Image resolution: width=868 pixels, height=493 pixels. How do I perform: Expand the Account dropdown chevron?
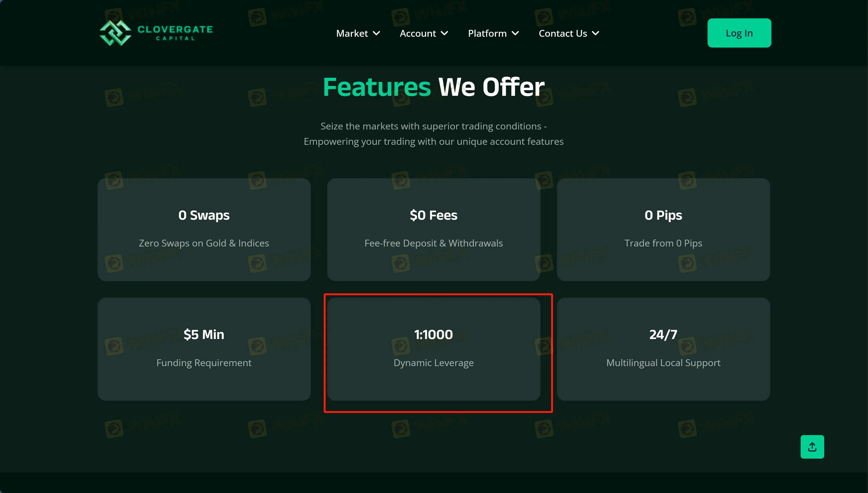tap(445, 33)
